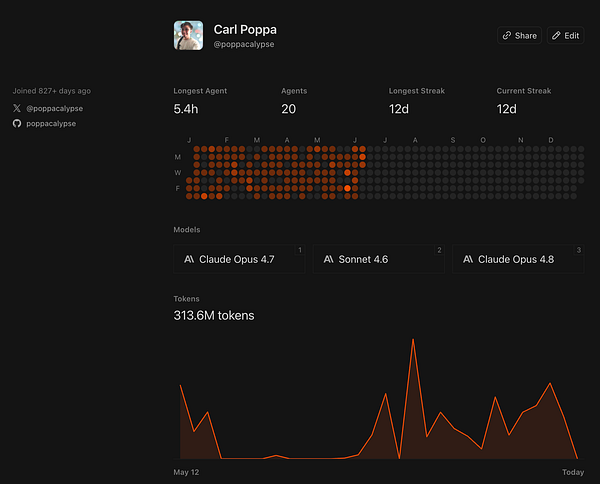Click the Current Streak label
This screenshot has height=484, width=600.
524,91
